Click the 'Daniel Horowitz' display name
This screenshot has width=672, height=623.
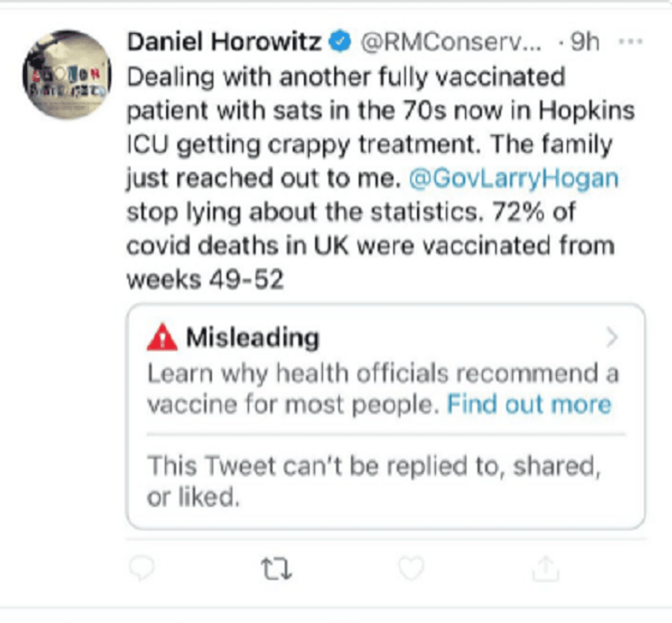pos(225,43)
